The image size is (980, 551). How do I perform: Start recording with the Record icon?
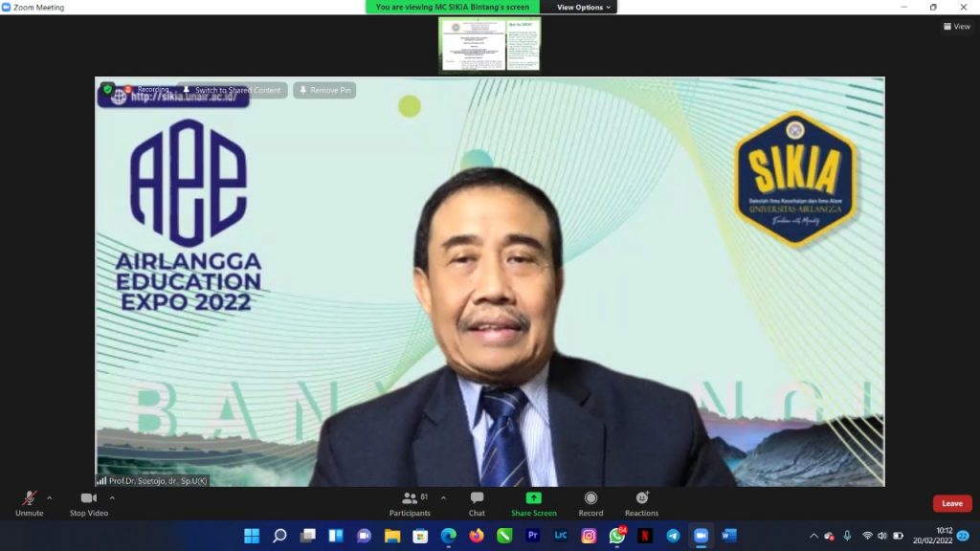[x=590, y=498]
